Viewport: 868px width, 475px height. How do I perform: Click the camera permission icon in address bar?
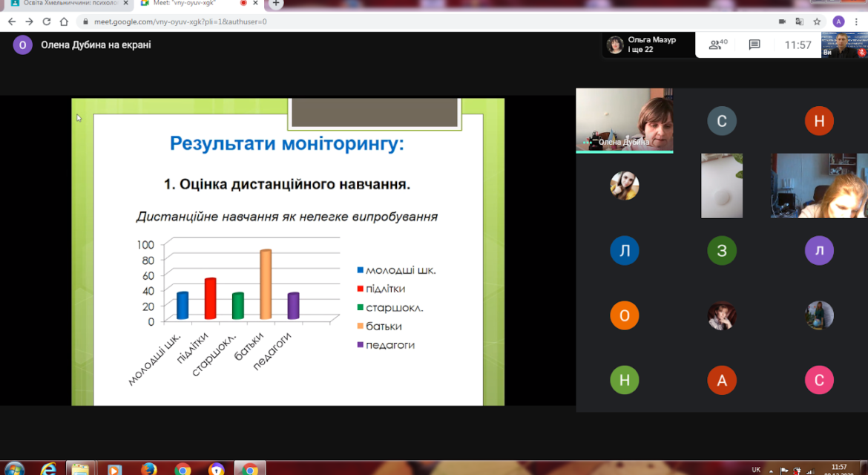coord(782,22)
